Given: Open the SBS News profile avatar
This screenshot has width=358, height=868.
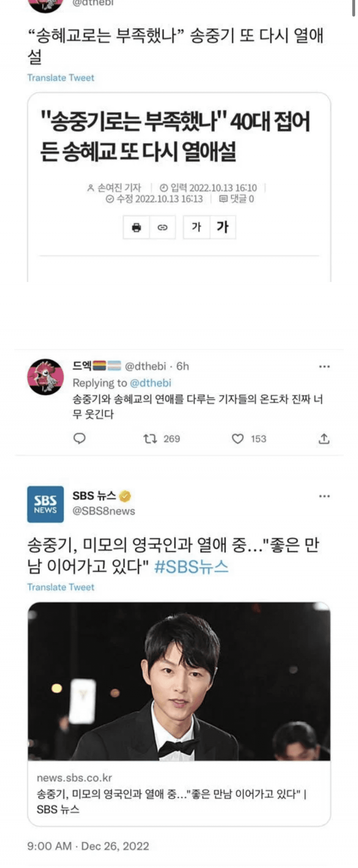Looking at the screenshot, I should [x=45, y=504].
